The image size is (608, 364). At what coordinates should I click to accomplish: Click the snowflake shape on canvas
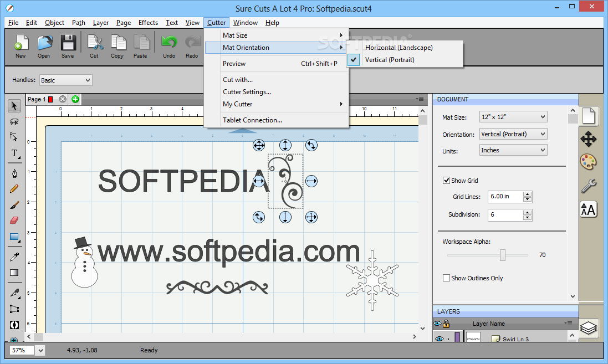(x=372, y=281)
